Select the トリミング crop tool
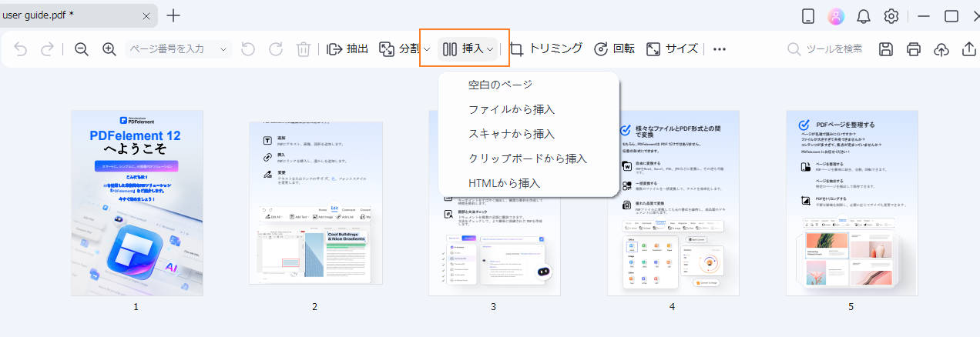Image resolution: width=980 pixels, height=337 pixels. (x=546, y=49)
